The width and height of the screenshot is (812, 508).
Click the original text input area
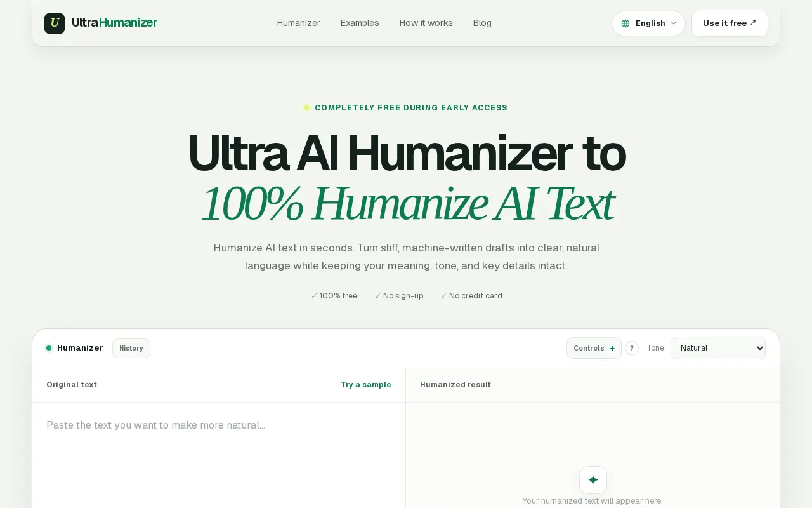click(219, 455)
